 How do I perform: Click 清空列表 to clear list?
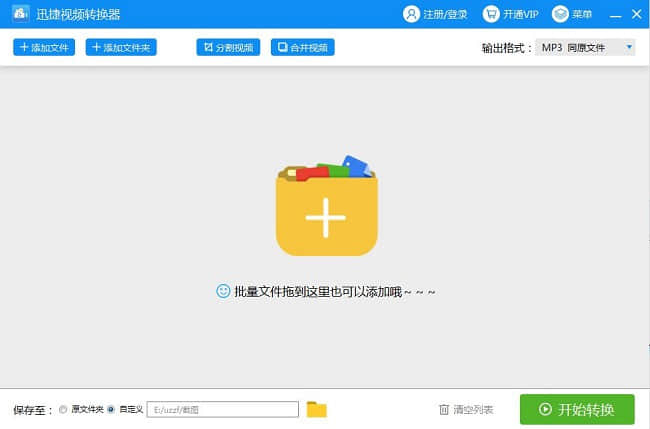click(466, 410)
